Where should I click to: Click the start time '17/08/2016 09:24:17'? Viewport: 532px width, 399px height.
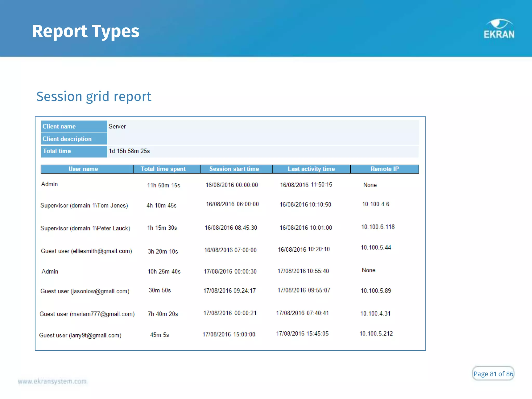tap(230, 291)
